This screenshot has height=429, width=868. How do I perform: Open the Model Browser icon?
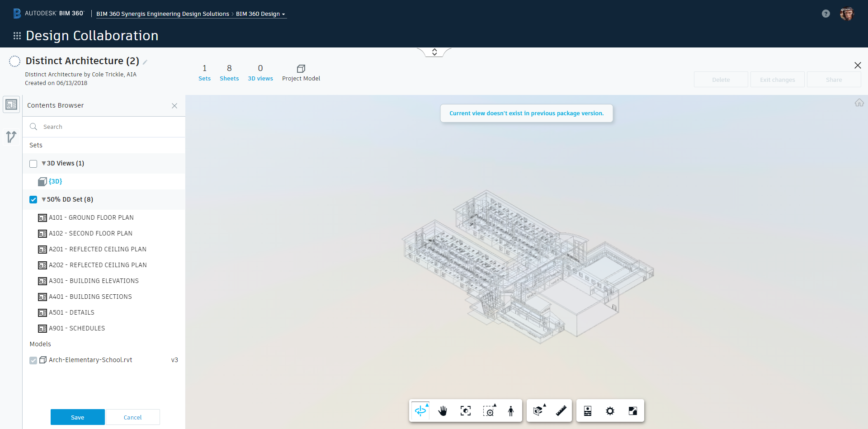point(587,410)
